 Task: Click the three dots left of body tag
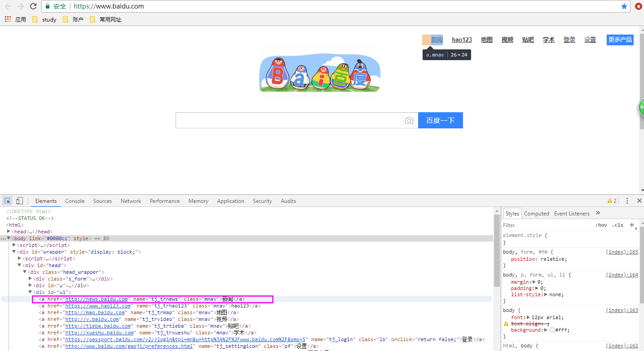coord(3,238)
